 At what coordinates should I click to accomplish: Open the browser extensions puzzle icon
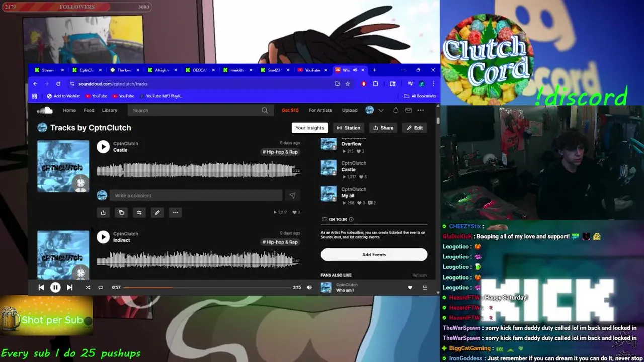tap(375, 84)
